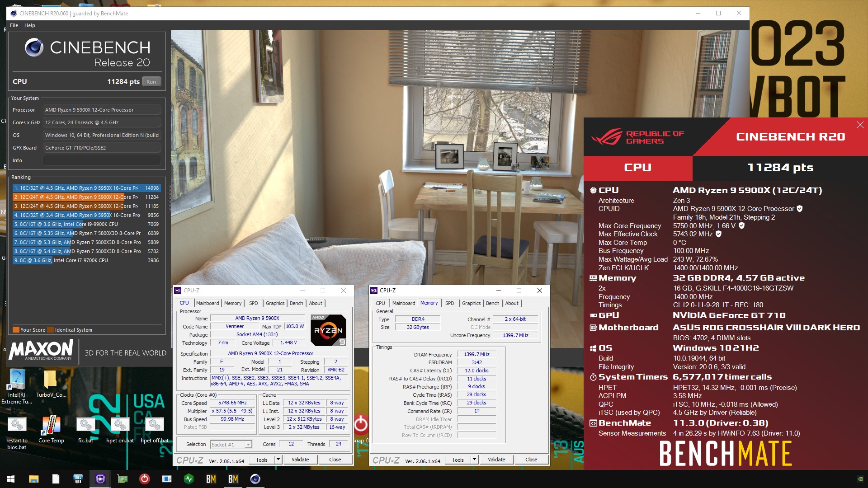Open SPD tab in left CPU-Z window
The image size is (868, 488).
254,303
